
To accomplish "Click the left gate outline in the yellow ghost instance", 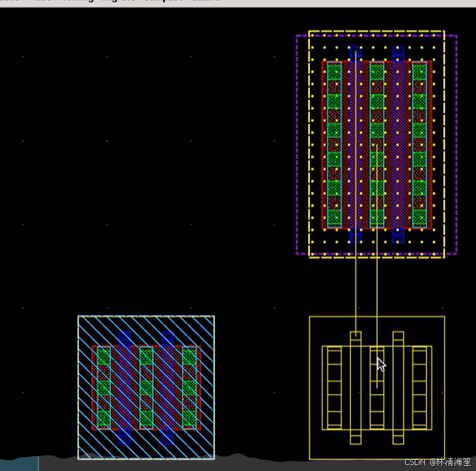I will click(356, 387).
